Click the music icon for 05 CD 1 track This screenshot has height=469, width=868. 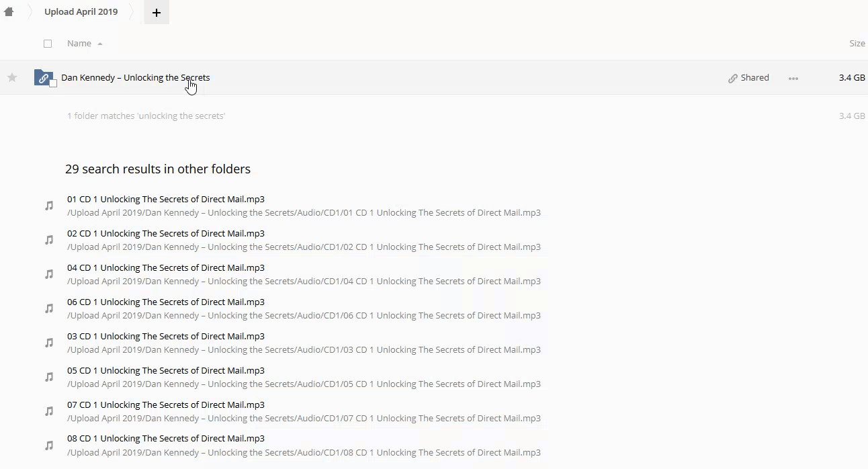pyautogui.click(x=49, y=377)
